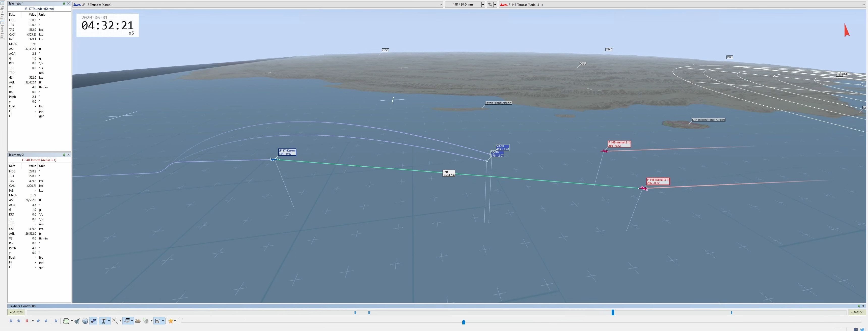
Task: Toggle the aircraft label display icon
Action: pos(127,321)
